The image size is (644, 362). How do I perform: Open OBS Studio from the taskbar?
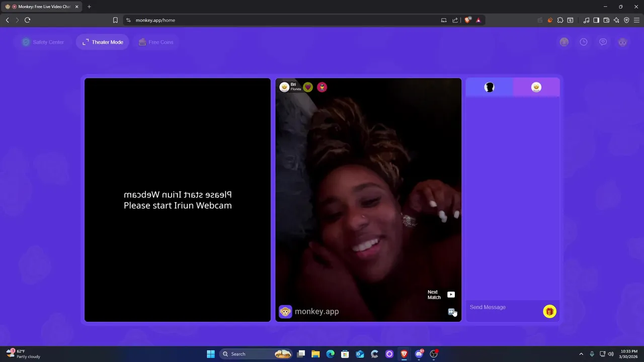coord(434,354)
